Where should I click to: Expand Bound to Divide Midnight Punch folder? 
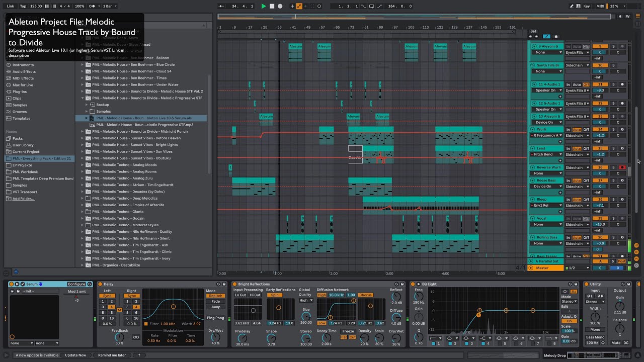point(83,131)
